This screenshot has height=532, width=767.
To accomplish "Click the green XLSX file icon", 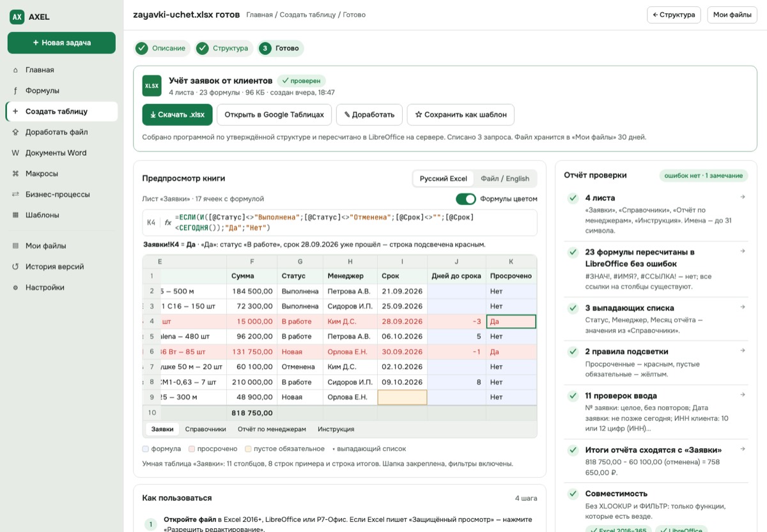I will pyautogui.click(x=152, y=86).
